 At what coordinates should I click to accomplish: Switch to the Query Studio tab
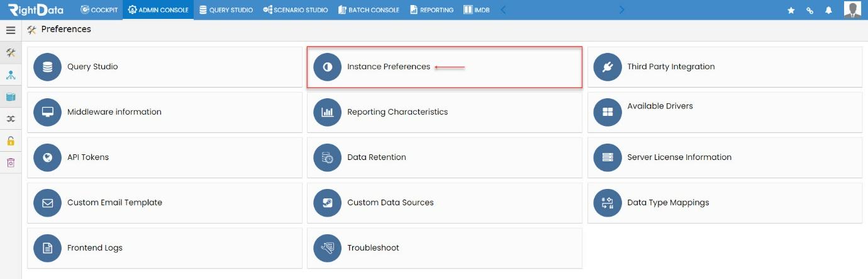(226, 10)
